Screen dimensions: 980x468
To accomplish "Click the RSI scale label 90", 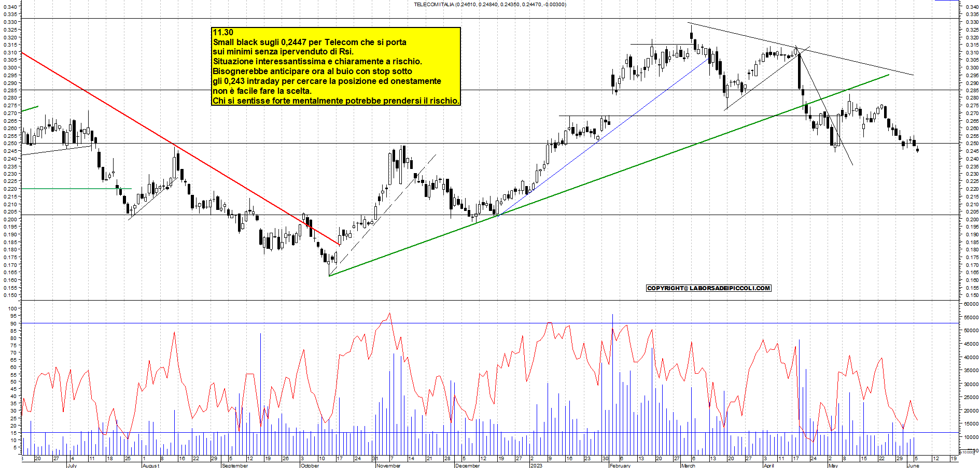I will point(14,323).
